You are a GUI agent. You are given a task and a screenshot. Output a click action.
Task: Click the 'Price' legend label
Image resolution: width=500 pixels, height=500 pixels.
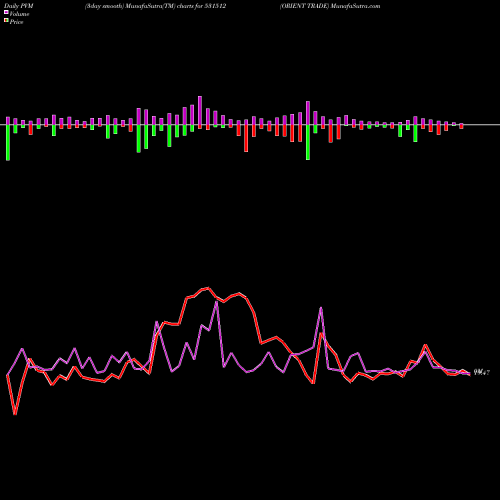(16, 22)
